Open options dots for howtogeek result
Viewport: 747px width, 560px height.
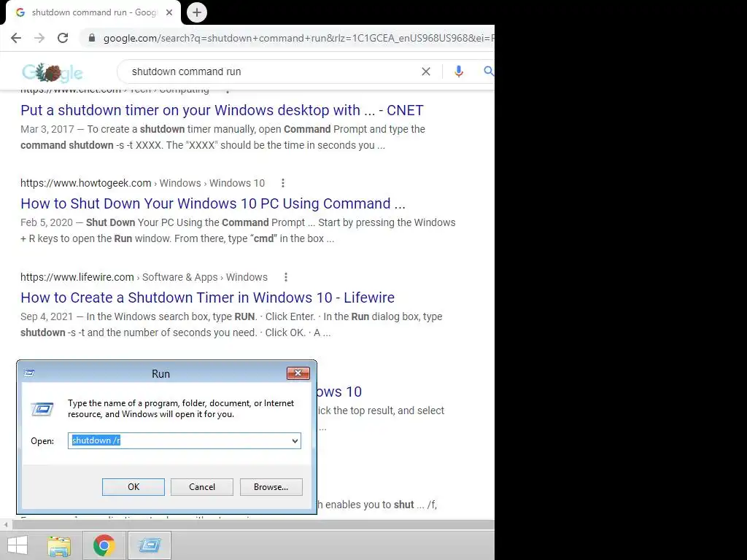tap(283, 183)
